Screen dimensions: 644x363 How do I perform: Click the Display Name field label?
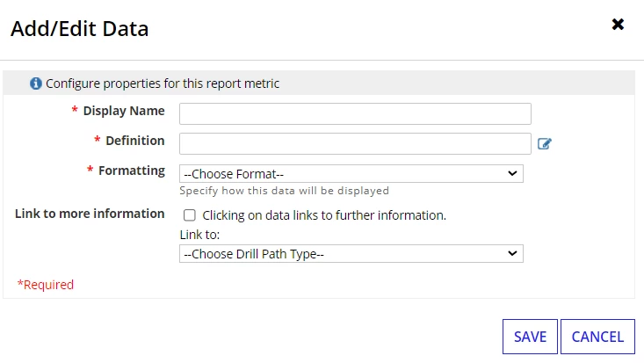124,111
